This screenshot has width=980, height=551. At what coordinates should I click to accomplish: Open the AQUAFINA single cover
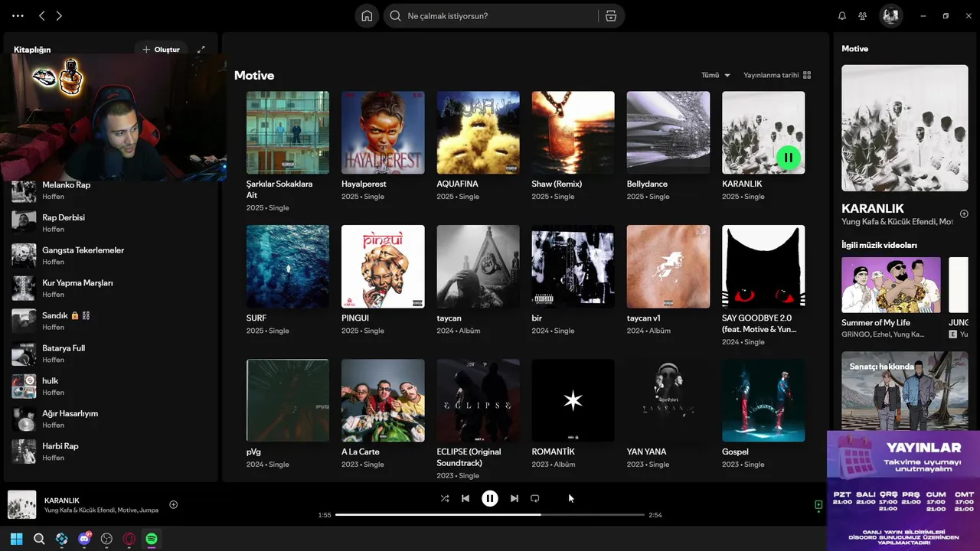pos(478,132)
